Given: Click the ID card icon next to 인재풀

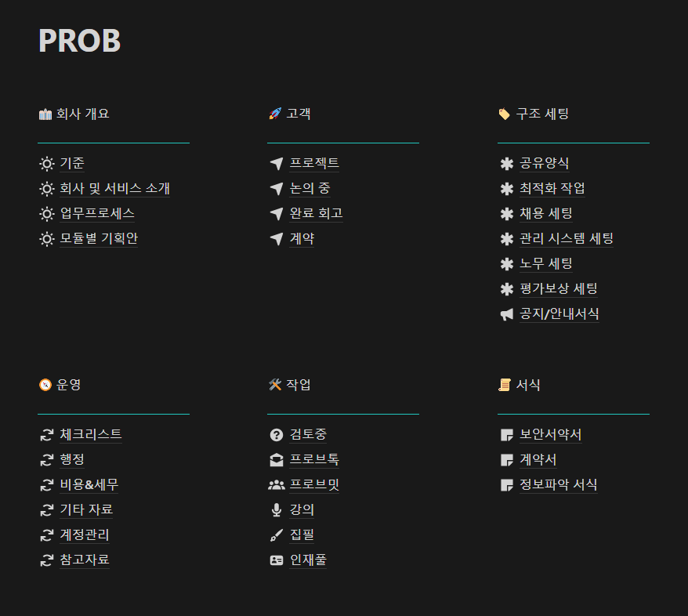Looking at the screenshot, I should (277, 560).
